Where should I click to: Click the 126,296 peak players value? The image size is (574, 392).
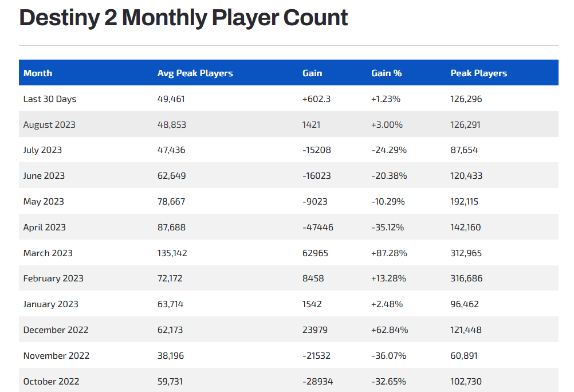click(x=466, y=99)
